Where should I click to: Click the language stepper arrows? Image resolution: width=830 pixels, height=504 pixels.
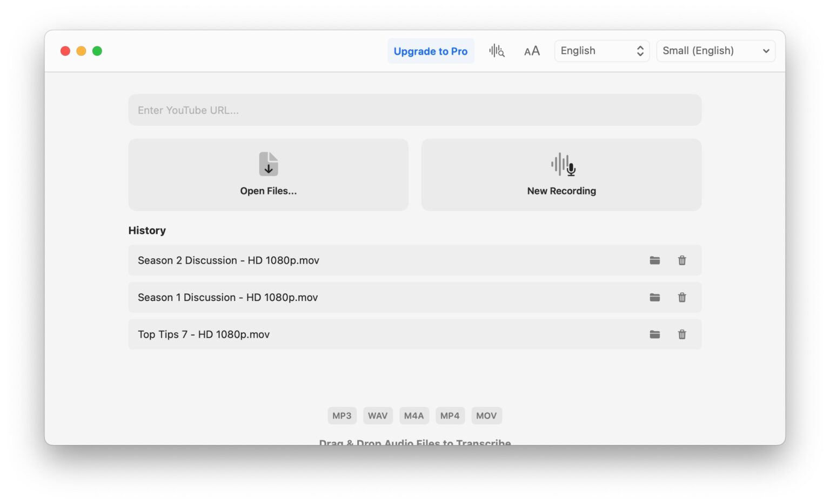tap(640, 50)
